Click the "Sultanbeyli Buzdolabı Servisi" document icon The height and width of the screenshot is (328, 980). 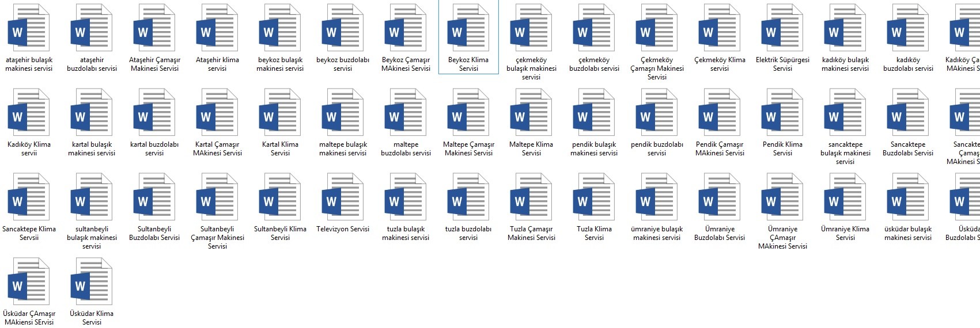coord(154,197)
